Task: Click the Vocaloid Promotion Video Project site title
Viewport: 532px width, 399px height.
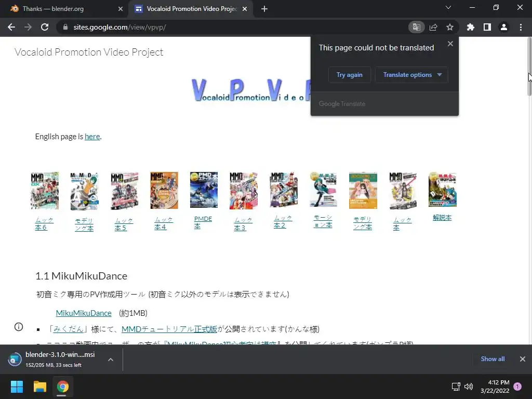Action: (89, 52)
